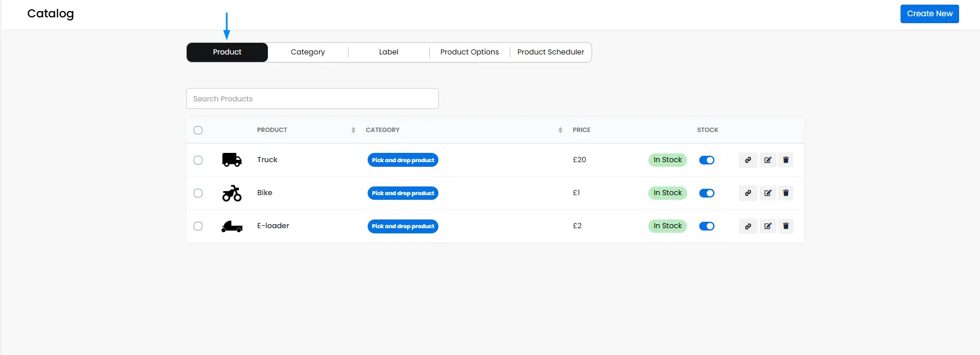The width and height of the screenshot is (980, 355).
Task: Show the Product Scheduler tab
Action: (551, 52)
